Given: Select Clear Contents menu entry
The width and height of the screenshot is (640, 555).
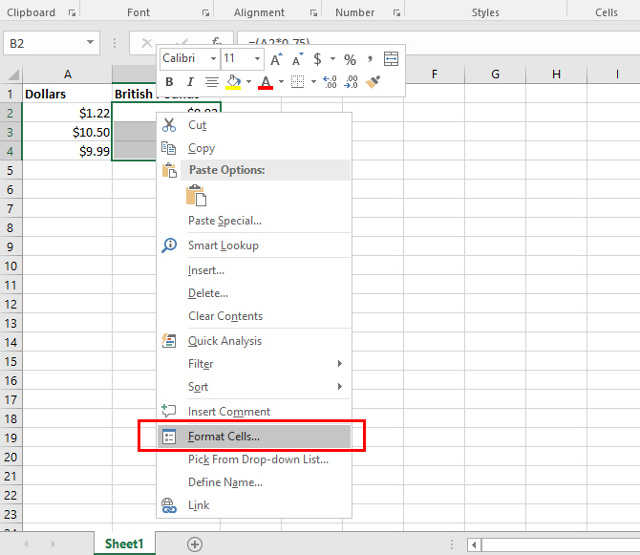Looking at the screenshot, I should click(x=254, y=316).
